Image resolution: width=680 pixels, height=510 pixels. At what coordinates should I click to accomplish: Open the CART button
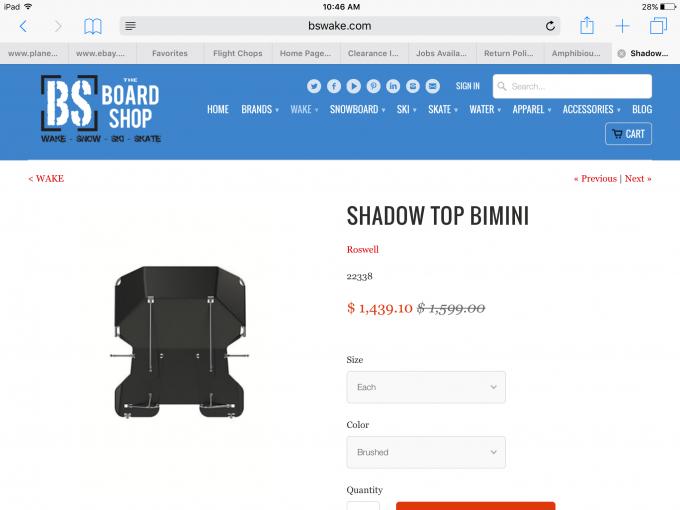pyautogui.click(x=628, y=134)
